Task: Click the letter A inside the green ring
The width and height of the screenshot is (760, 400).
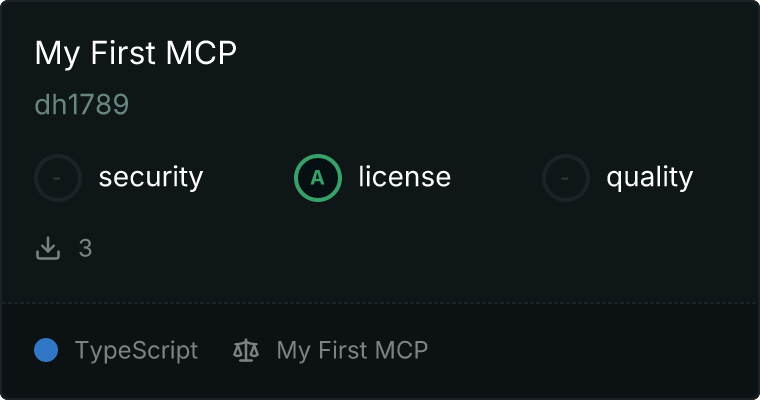Action: (317, 178)
